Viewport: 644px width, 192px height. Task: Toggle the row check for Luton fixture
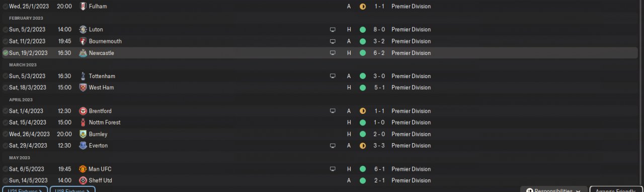6,30
